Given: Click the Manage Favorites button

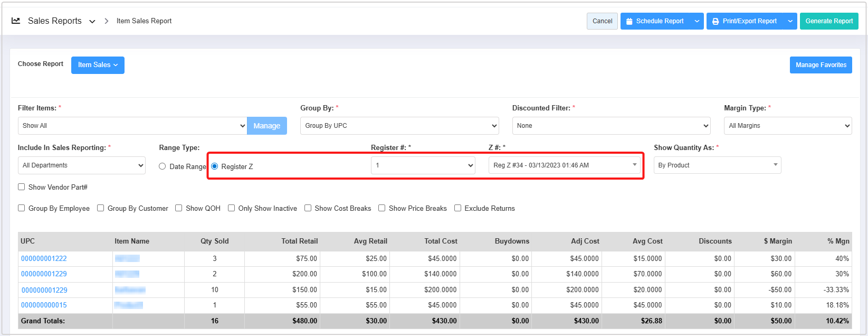Looking at the screenshot, I should tap(821, 65).
